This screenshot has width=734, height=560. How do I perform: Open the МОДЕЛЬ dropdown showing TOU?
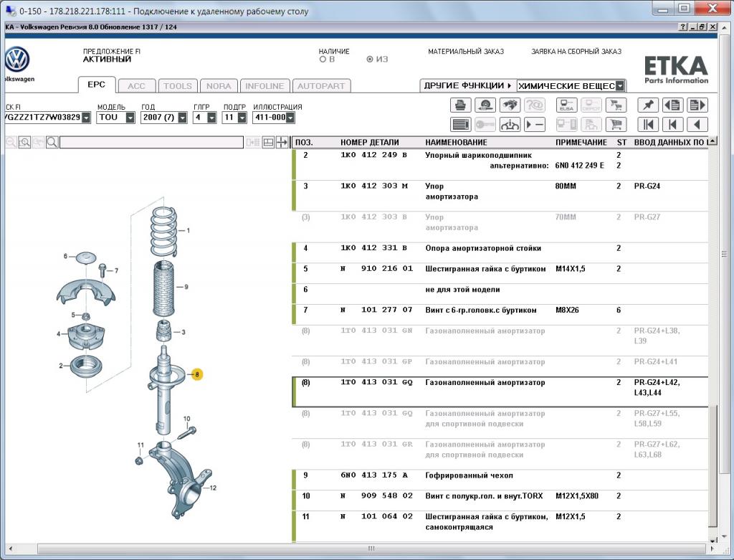click(130, 118)
